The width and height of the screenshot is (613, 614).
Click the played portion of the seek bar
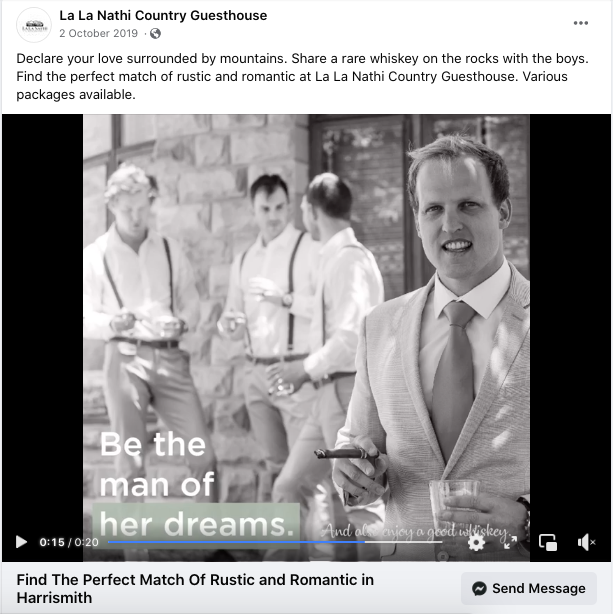237,542
